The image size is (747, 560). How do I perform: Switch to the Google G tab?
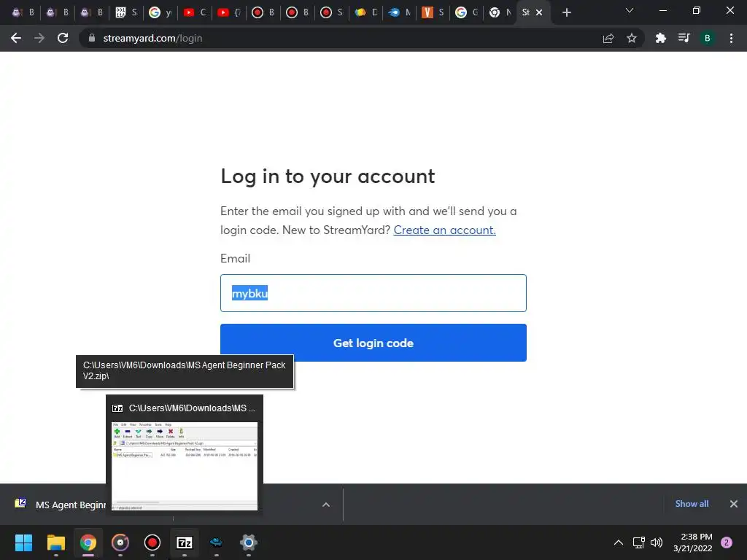[467, 12]
